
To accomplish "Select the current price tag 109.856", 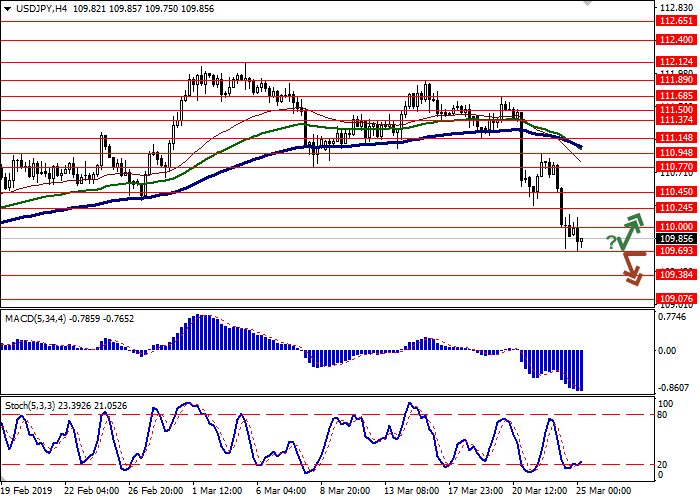I will click(x=676, y=239).
